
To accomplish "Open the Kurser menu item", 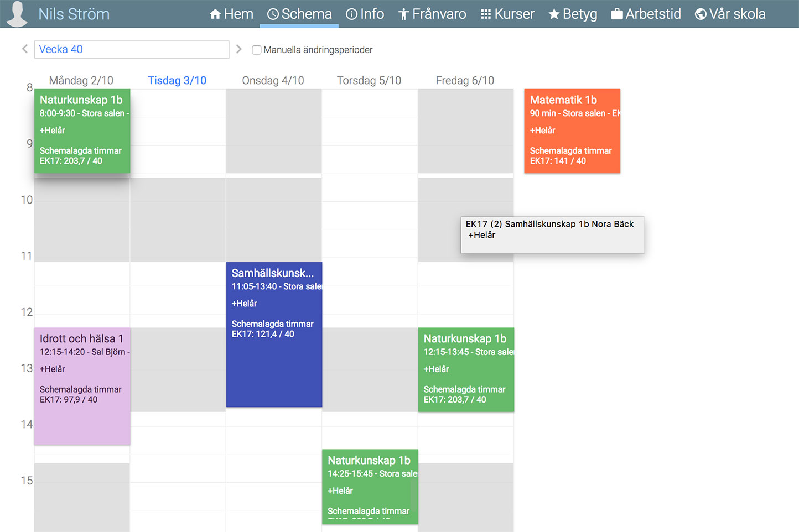I will (507, 14).
